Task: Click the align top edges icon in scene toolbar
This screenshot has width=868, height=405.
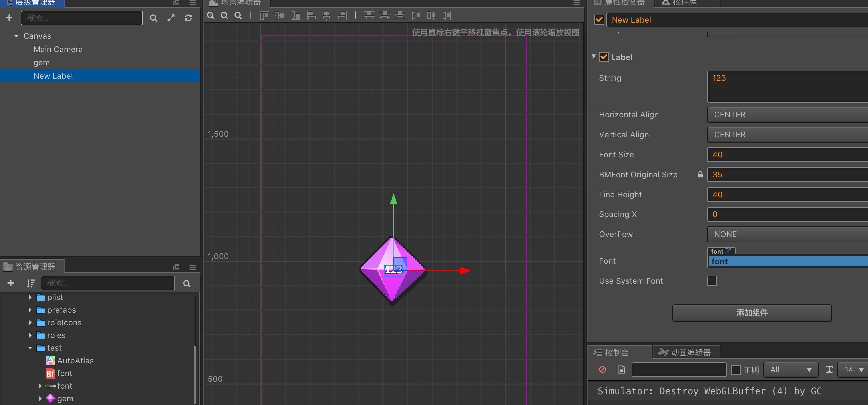Action: [x=264, y=16]
